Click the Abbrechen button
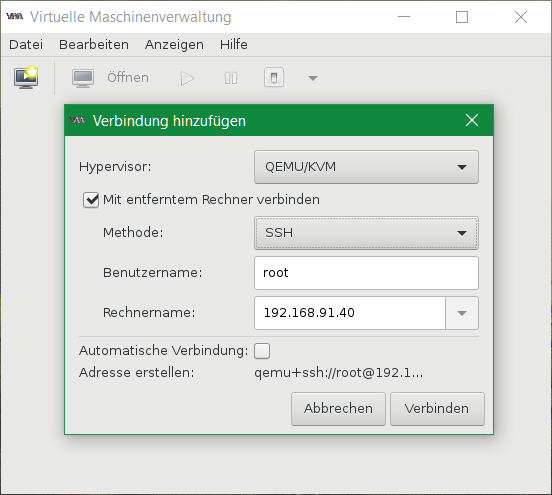552x495 pixels. click(338, 409)
